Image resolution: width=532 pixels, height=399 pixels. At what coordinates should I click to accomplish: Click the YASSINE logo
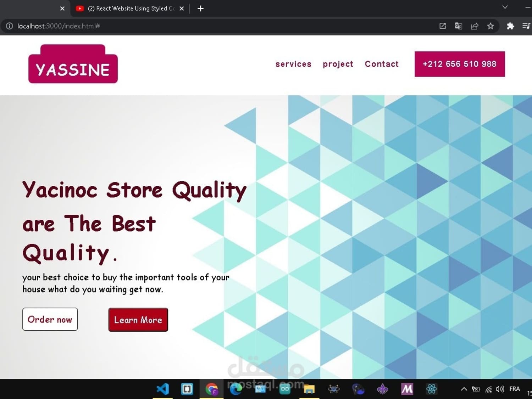click(x=73, y=64)
